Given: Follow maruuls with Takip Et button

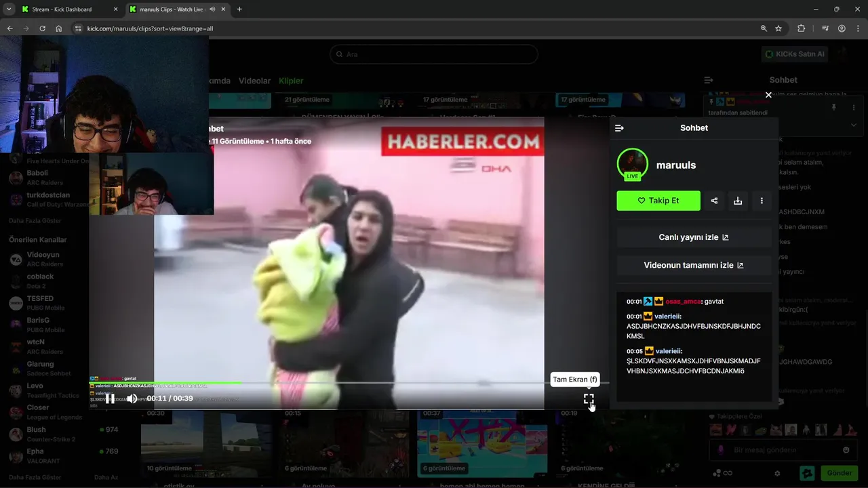Looking at the screenshot, I should (x=658, y=201).
